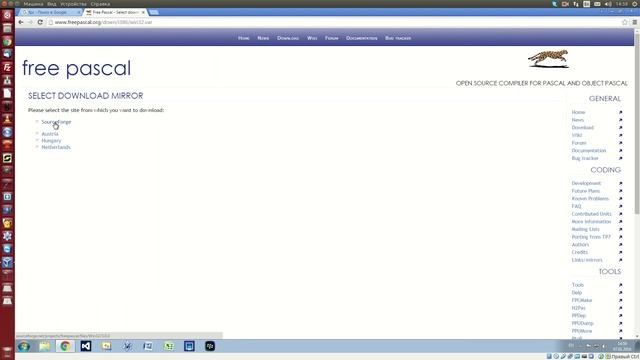Screen dimensions: 640x360
Task: Open the Chrome hamburger menu
Action: pyautogui.click(x=634, y=22)
